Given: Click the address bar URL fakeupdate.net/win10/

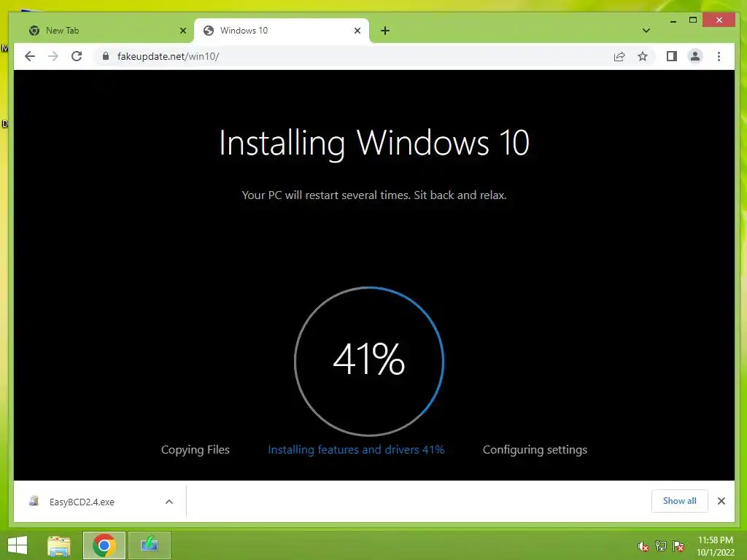Looking at the screenshot, I should [169, 56].
